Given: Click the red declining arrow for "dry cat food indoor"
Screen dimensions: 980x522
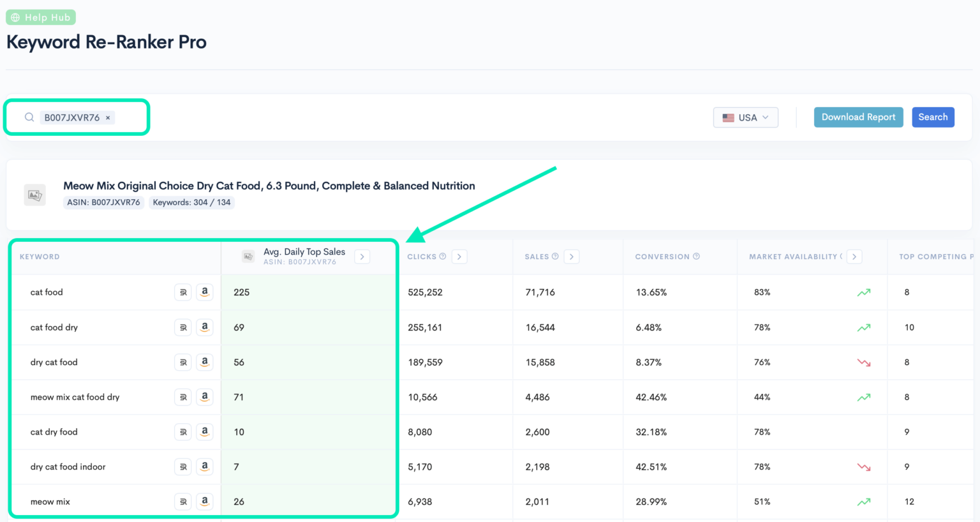Looking at the screenshot, I should tap(864, 466).
